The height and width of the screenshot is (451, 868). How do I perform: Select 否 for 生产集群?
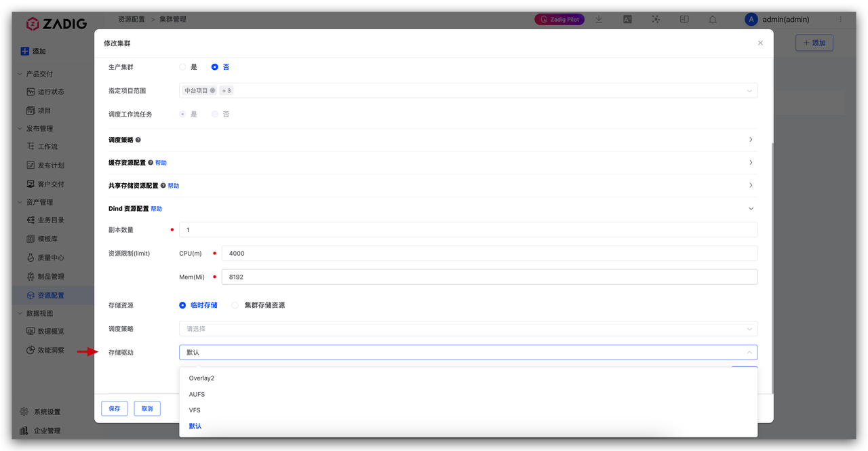(x=215, y=67)
